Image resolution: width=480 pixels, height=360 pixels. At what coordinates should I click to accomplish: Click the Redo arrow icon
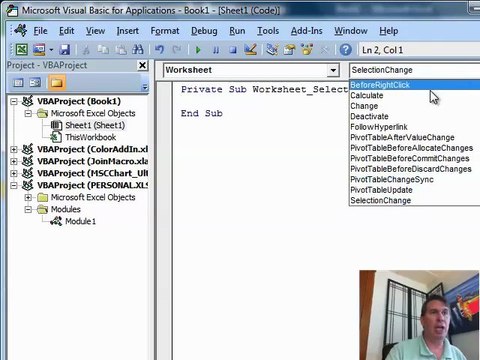(x=177, y=50)
